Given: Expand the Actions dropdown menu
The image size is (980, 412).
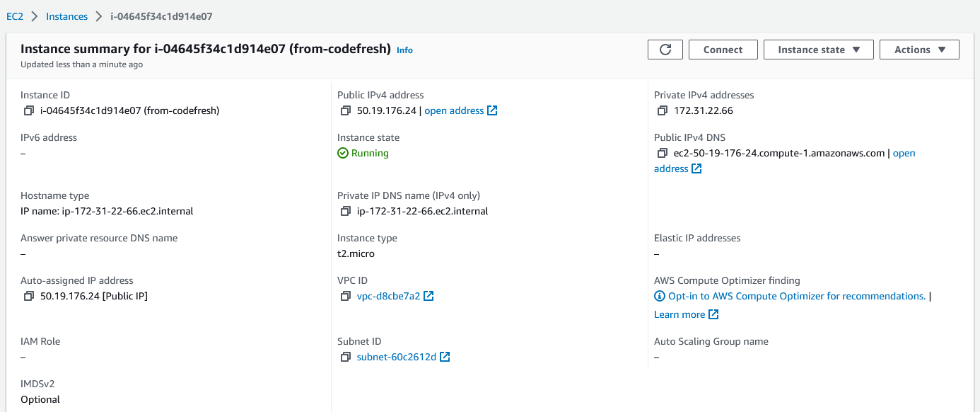Looking at the screenshot, I should (x=919, y=50).
